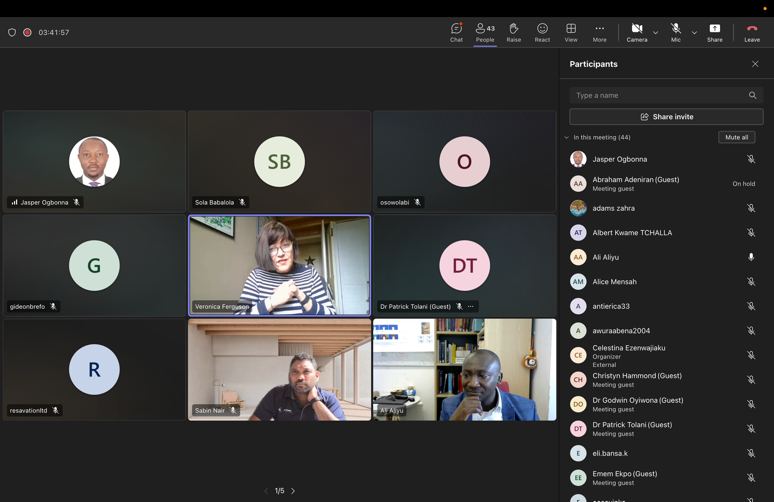Expand the camera options arrow
774x502 pixels.
[656, 33]
